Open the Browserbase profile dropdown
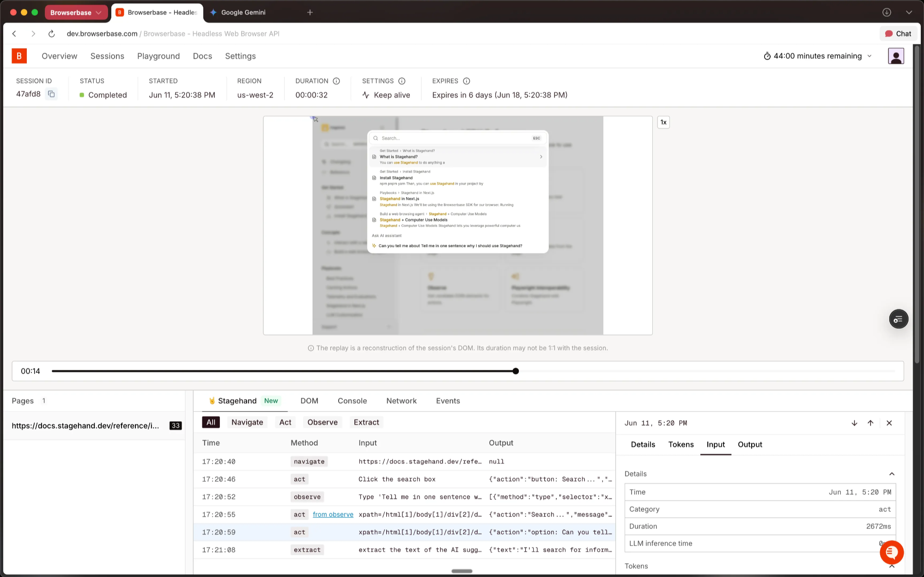 76,12
